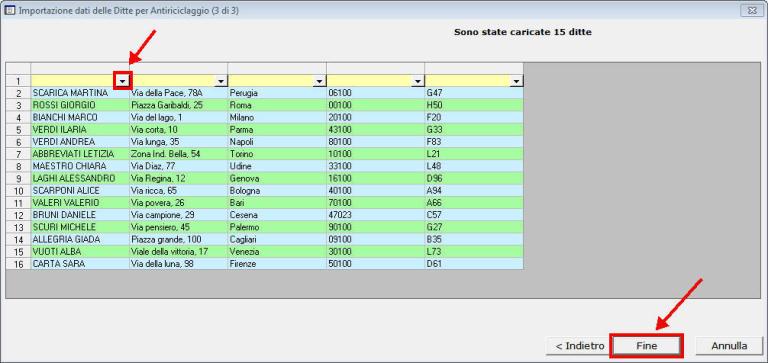
Task: Select the ABBREVIATI LETIZIA cell
Action: click(x=80, y=154)
